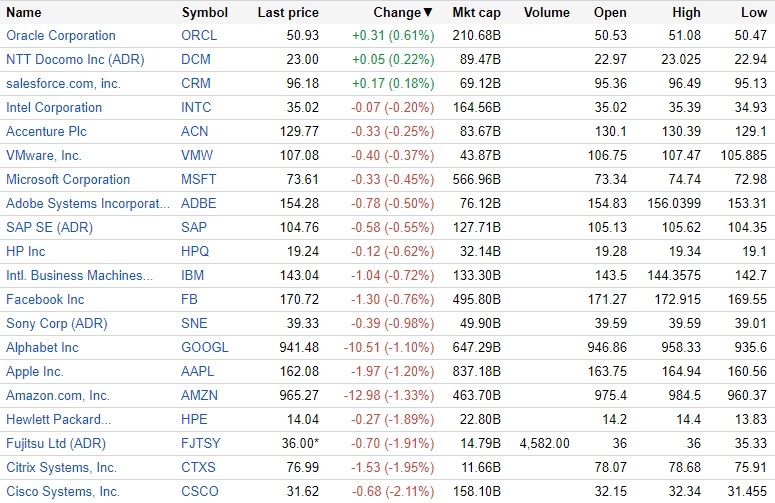Click the Symbol column header
Viewport: 775px width, 503px height.
click(x=205, y=13)
